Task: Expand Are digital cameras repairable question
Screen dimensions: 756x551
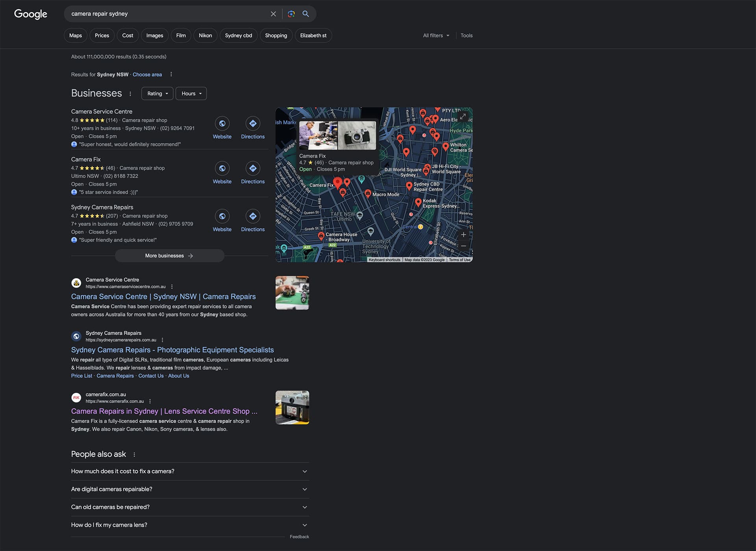Action: (190, 489)
